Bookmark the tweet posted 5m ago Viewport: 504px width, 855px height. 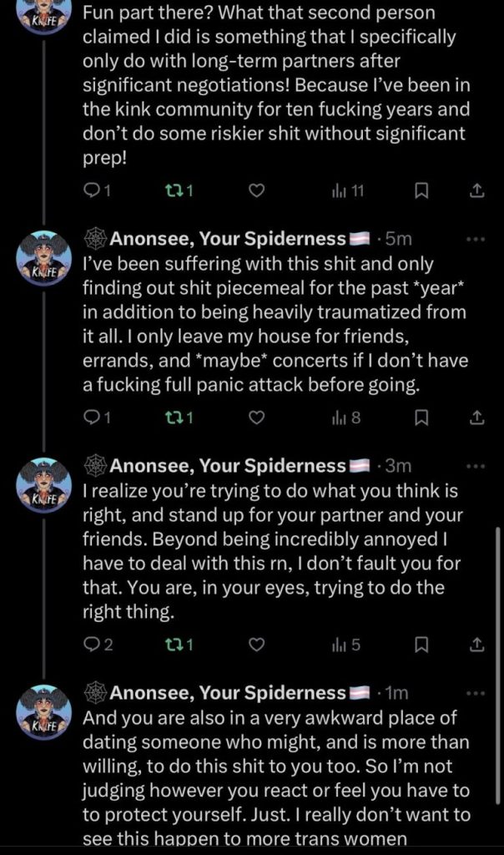pos(421,417)
